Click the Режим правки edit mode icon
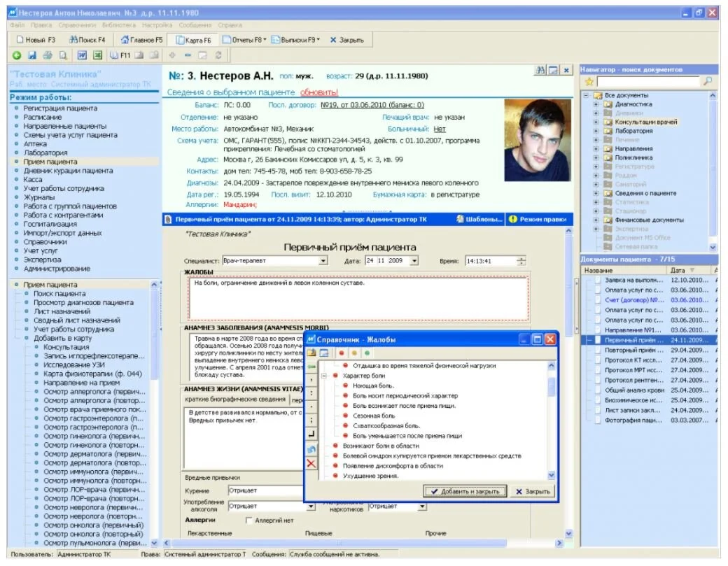 [537, 220]
